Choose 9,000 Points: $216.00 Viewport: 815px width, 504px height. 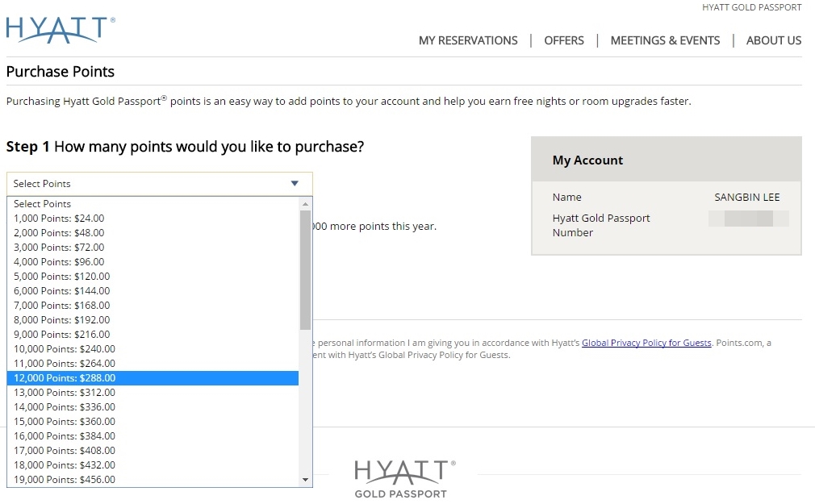153,335
